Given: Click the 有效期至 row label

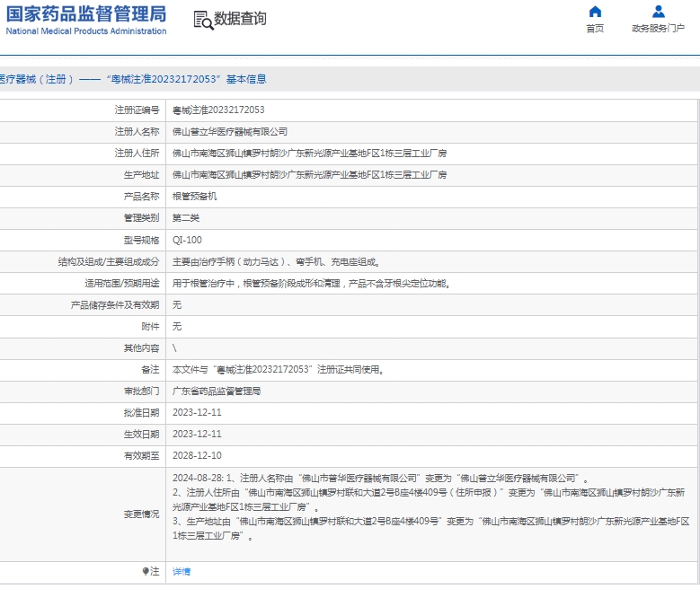Looking at the screenshot, I should [x=141, y=455].
